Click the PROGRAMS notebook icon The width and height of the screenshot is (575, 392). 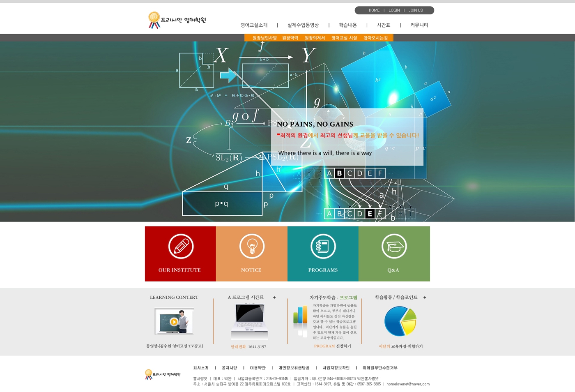click(x=323, y=246)
